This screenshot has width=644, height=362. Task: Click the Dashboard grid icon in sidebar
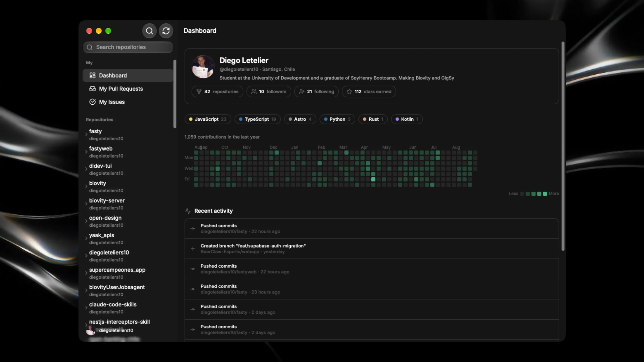point(93,75)
